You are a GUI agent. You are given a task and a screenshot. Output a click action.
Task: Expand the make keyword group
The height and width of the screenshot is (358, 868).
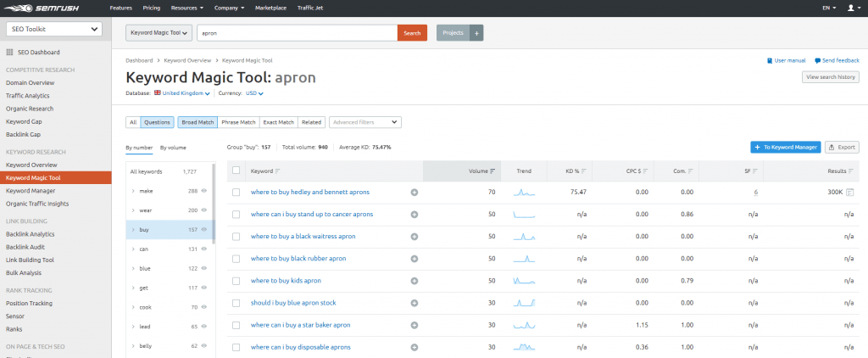(133, 191)
